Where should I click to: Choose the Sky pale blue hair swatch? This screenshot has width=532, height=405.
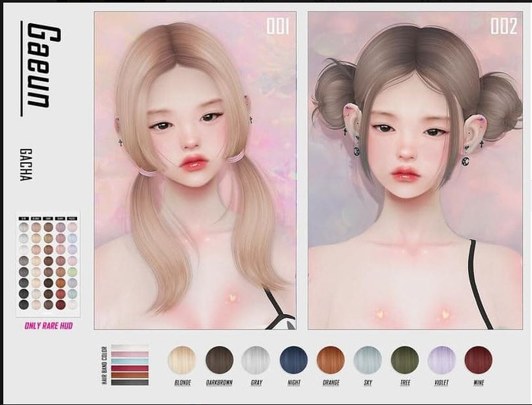click(368, 359)
